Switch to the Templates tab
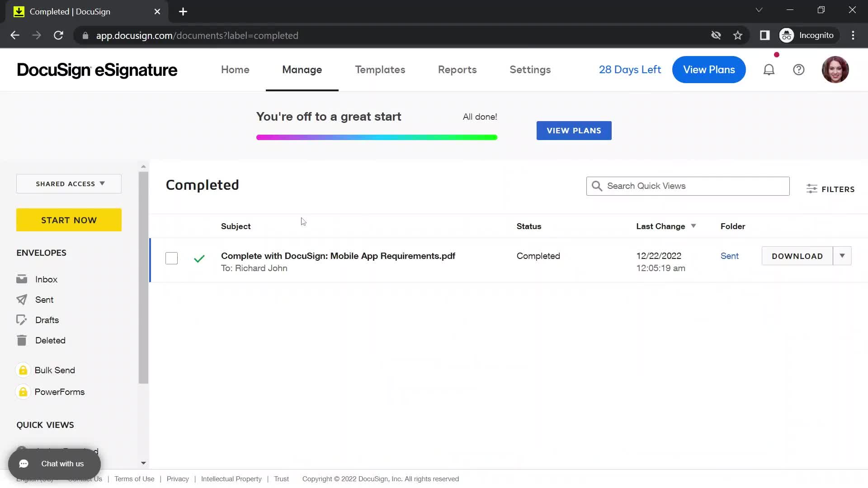Viewport: 868px width, 488px height. 380,70
